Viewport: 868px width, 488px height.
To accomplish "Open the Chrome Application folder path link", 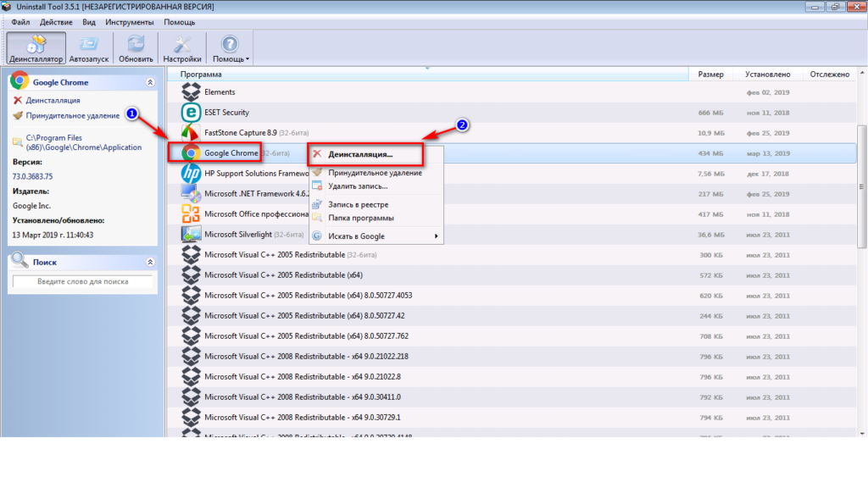I will coord(84,142).
